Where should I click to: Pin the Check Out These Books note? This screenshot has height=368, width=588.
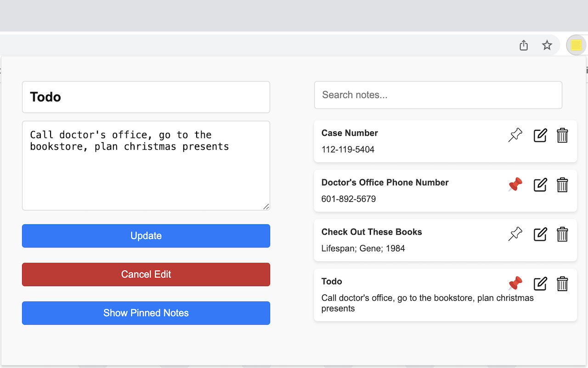point(515,234)
